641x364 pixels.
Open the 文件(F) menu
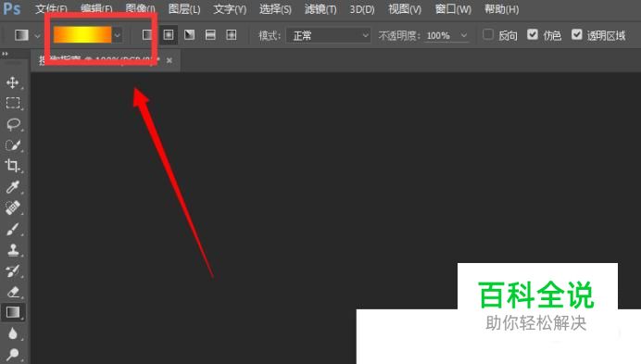(x=51, y=9)
